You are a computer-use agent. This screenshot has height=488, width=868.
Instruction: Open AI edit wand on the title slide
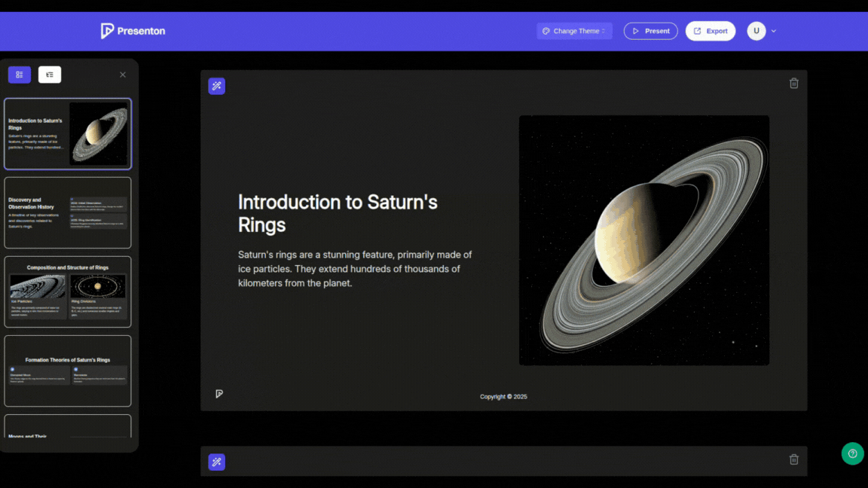point(216,85)
